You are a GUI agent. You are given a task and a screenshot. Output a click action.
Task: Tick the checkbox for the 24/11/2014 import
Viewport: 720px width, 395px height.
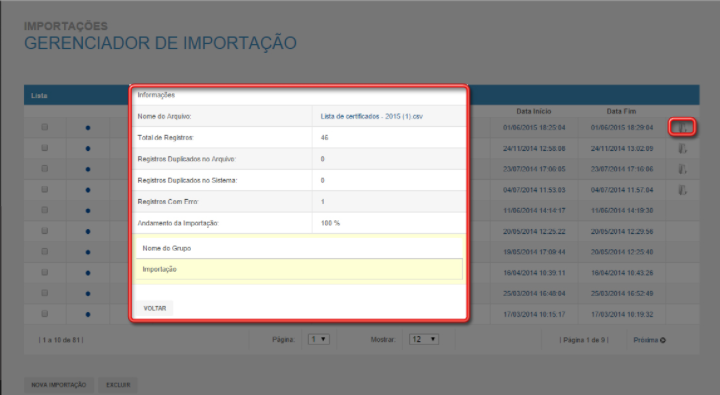click(x=45, y=147)
